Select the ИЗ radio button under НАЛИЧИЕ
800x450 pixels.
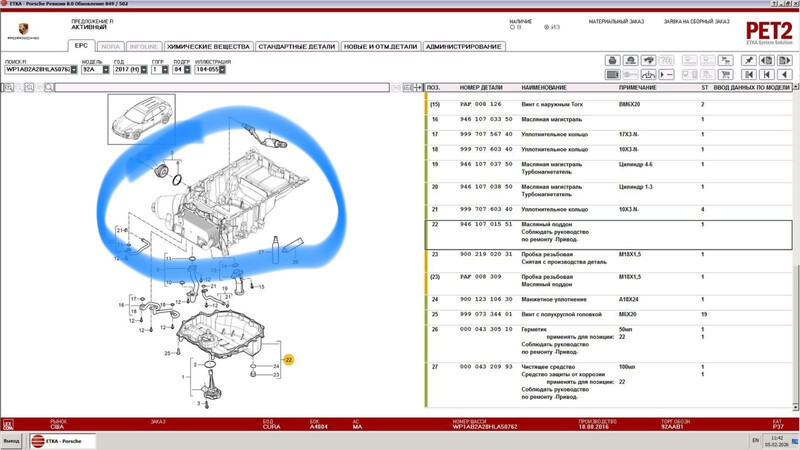[542, 28]
